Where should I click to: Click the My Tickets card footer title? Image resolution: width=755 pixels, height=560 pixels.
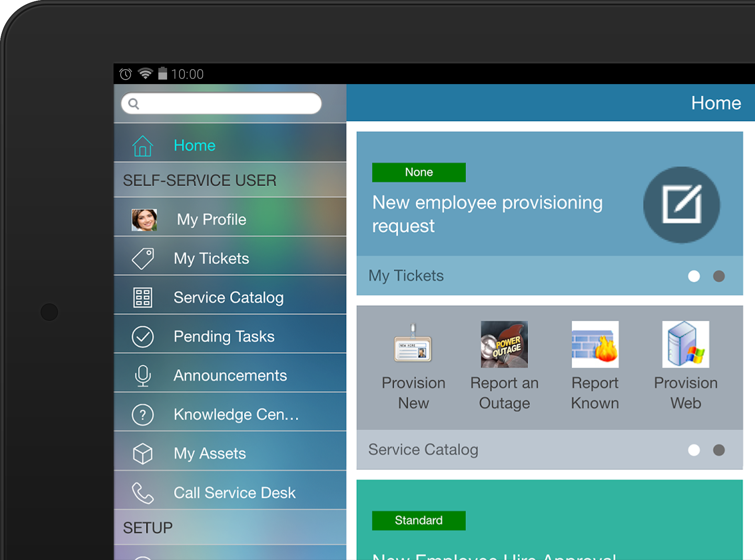[x=406, y=276]
